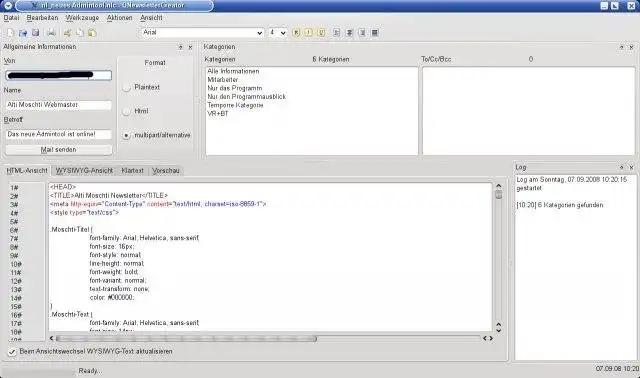
Task: Click the font-weight: bold; code line
Action: click(x=114, y=272)
